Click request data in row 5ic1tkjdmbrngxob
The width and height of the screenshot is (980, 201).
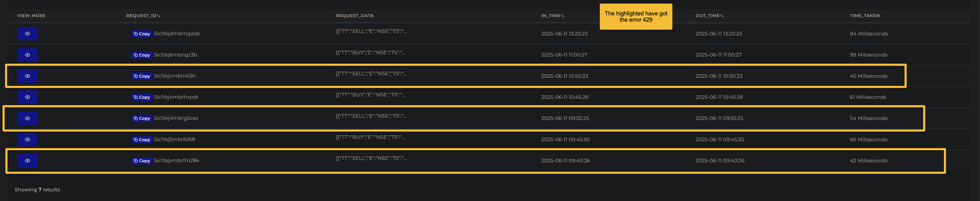(x=371, y=31)
